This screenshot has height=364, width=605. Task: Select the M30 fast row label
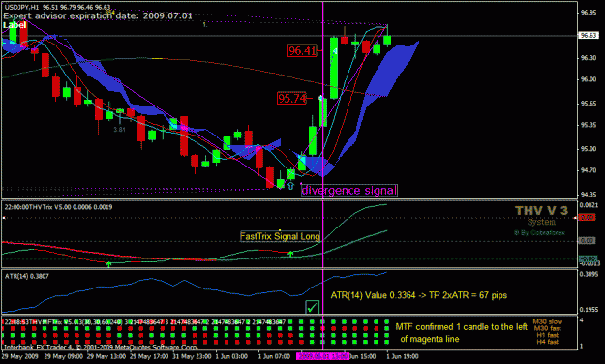[x=548, y=328]
